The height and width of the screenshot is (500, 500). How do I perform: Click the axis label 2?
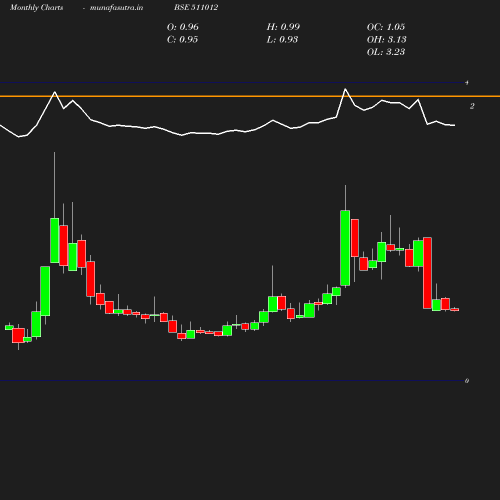click(x=472, y=106)
